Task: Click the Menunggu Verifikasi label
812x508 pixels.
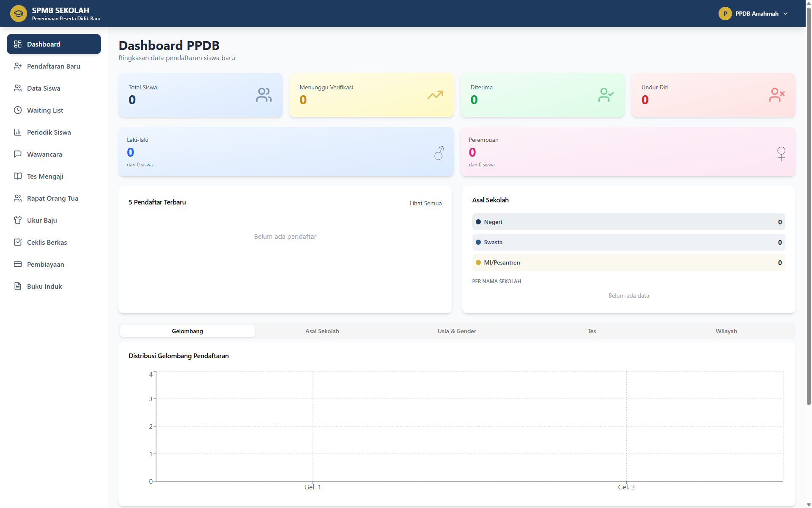Action: click(x=326, y=87)
